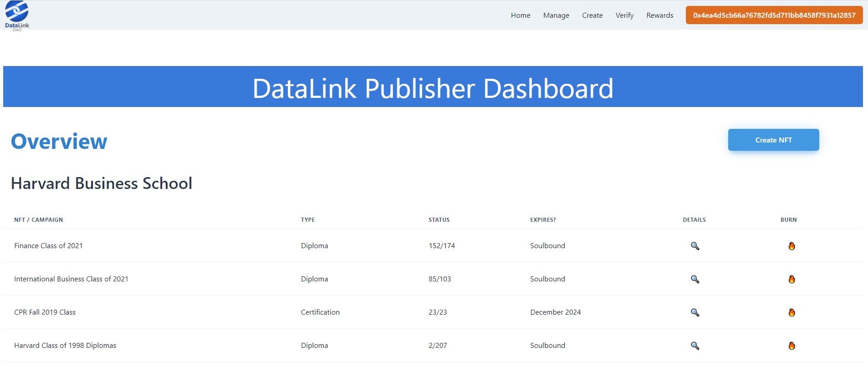
Task: Click the BURN column header
Action: (x=788, y=220)
